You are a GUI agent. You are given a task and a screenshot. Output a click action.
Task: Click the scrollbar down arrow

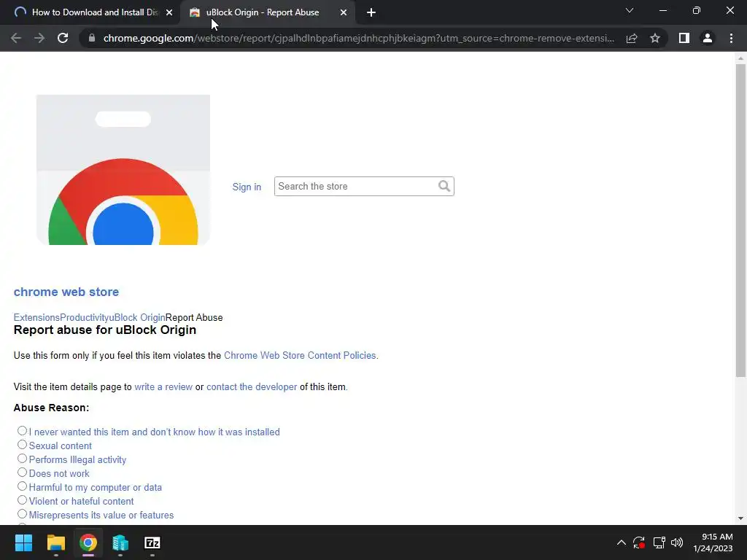point(740,518)
